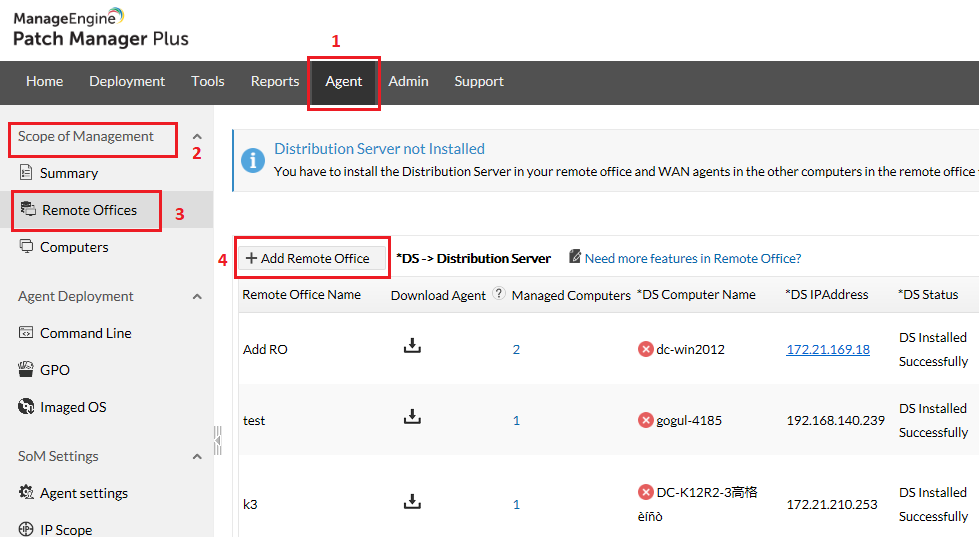Select the test remote office name
Image resolution: width=979 pixels, height=537 pixels.
254,421
